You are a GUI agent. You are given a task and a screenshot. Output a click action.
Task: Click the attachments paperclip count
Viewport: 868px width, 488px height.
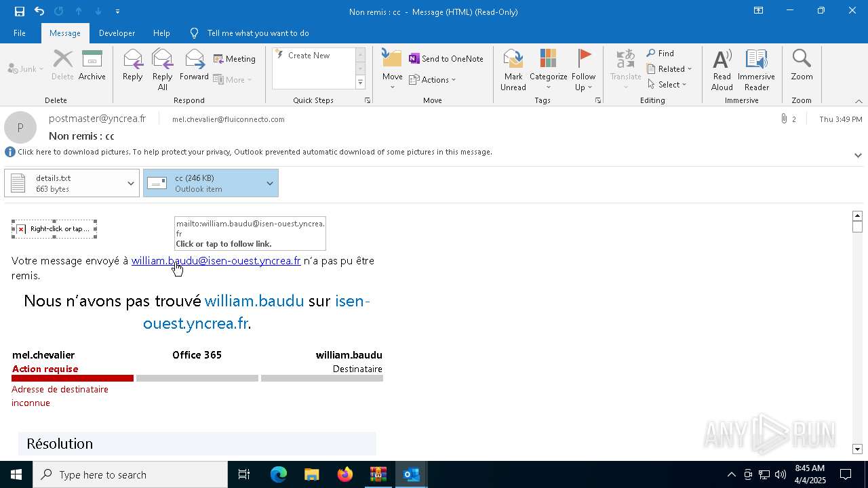(789, 119)
